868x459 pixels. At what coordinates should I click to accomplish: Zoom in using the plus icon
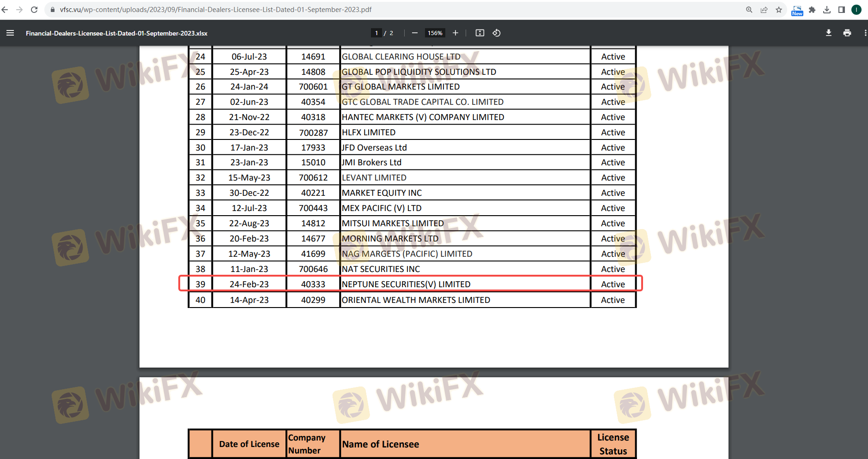[455, 33]
